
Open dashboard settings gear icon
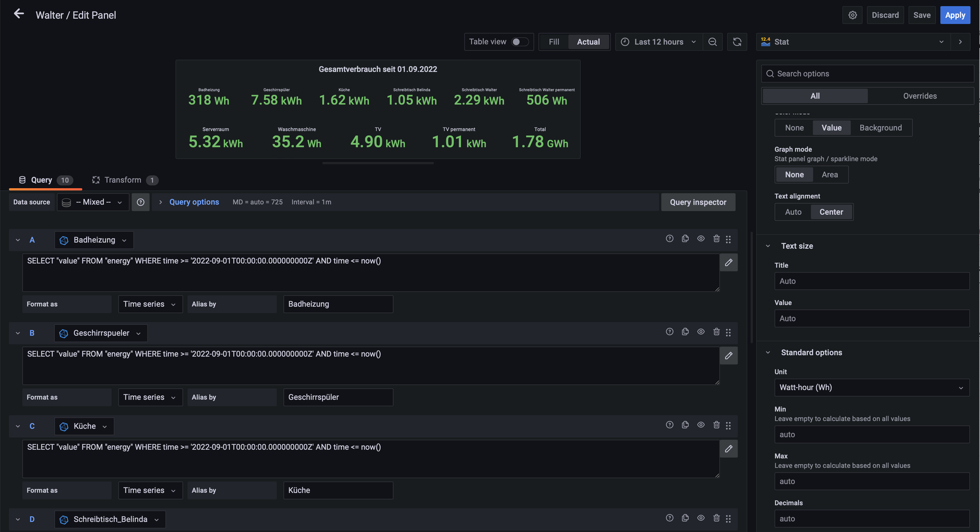coord(852,15)
